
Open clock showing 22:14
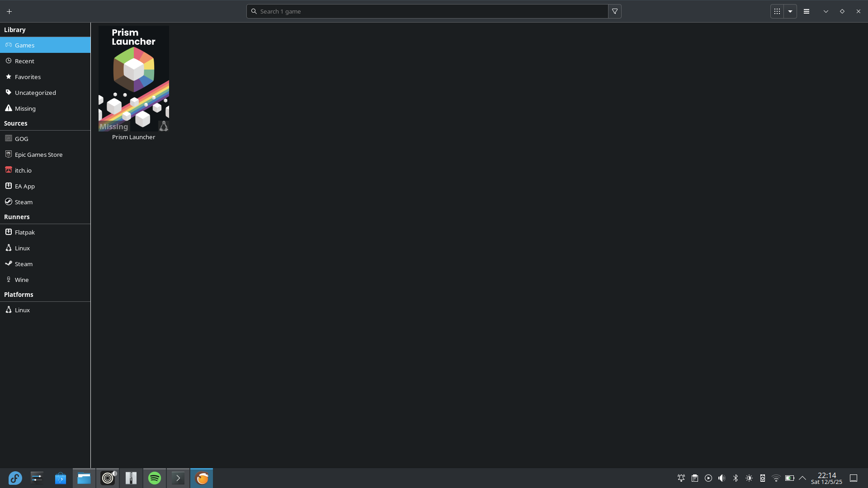click(x=826, y=478)
